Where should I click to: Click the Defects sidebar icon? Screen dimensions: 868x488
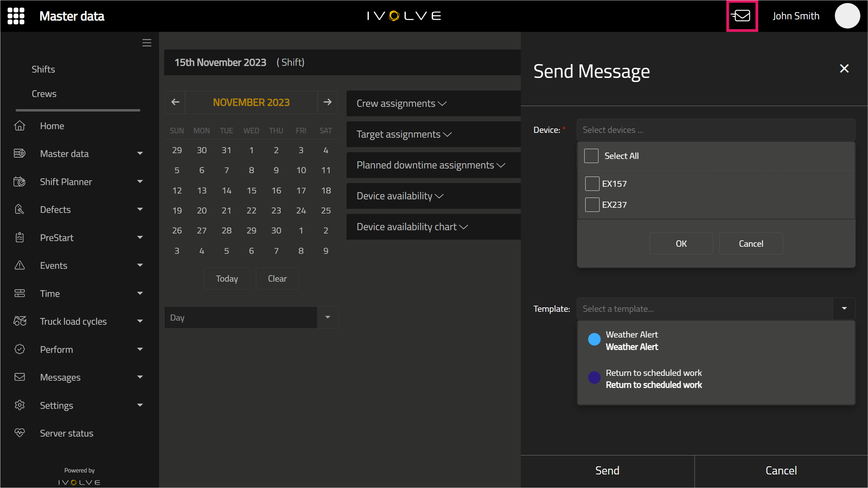click(x=20, y=209)
